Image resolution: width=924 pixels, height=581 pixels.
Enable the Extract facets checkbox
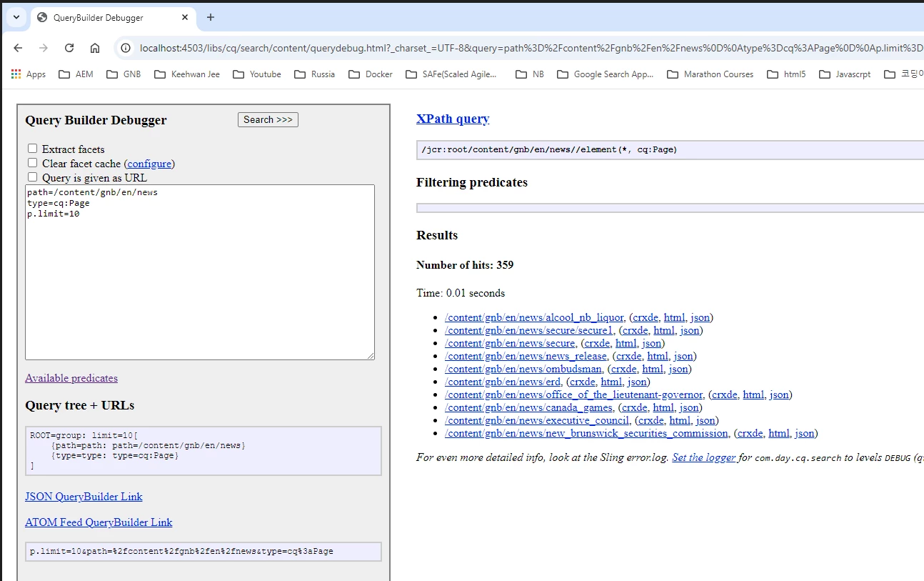[32, 149]
